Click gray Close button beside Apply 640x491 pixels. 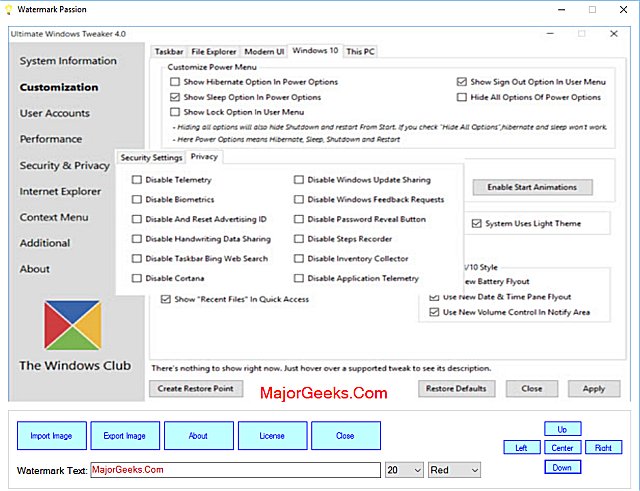click(532, 389)
